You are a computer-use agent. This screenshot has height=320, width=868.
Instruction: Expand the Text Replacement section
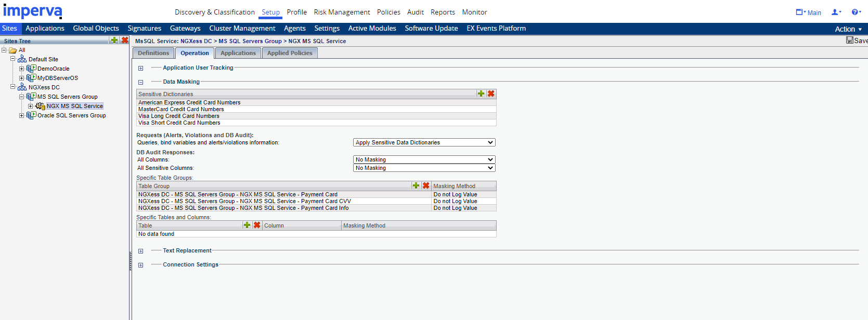(140, 251)
